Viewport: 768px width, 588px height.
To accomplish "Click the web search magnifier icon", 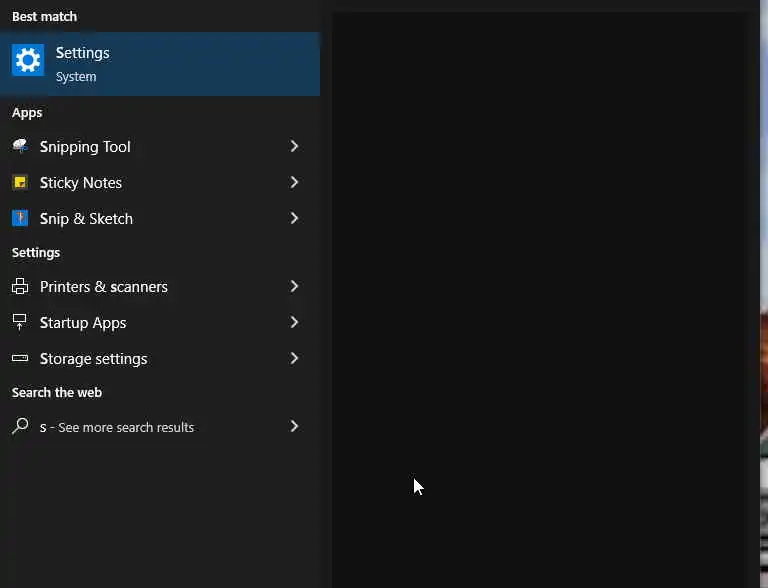I will pyautogui.click(x=20, y=427).
